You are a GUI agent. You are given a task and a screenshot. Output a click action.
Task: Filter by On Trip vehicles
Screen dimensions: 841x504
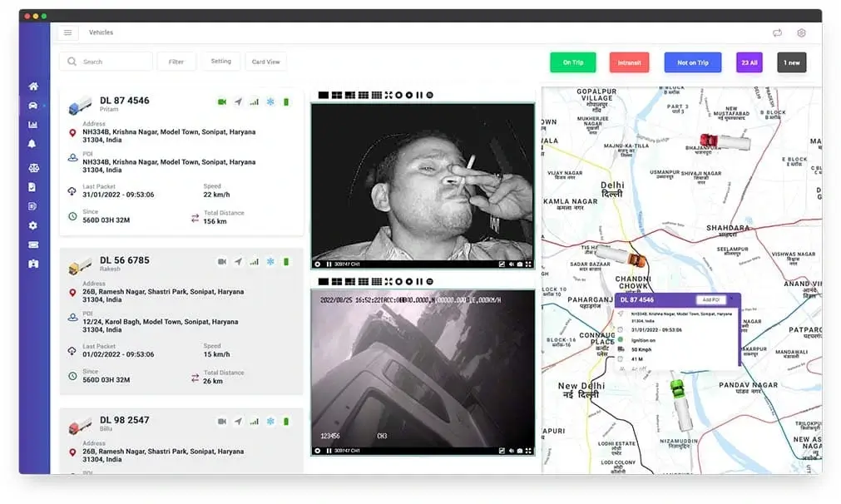573,62
